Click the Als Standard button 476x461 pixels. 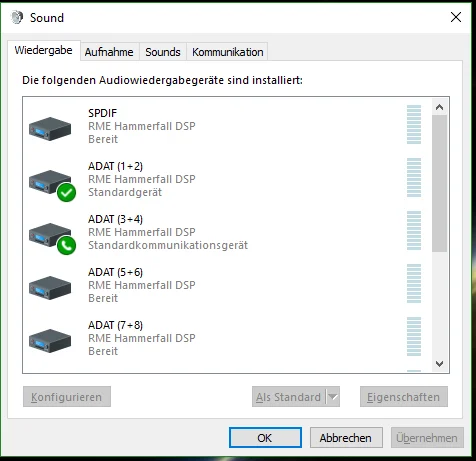click(x=289, y=397)
